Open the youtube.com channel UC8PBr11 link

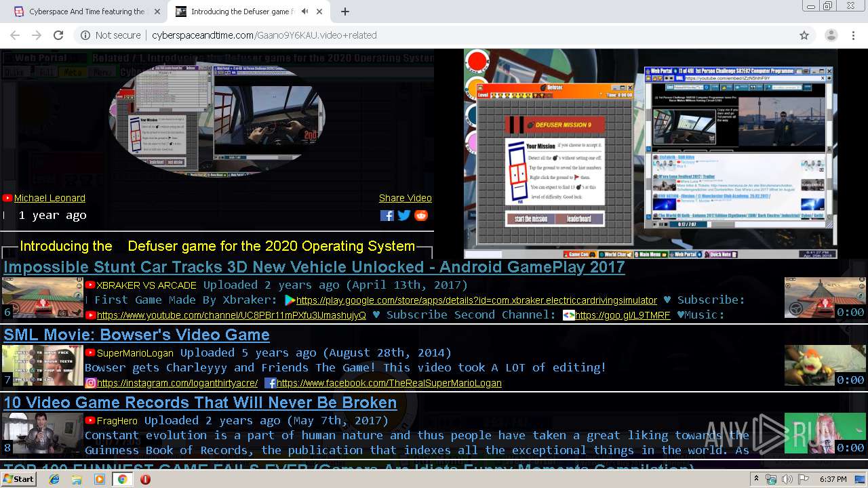tap(231, 315)
